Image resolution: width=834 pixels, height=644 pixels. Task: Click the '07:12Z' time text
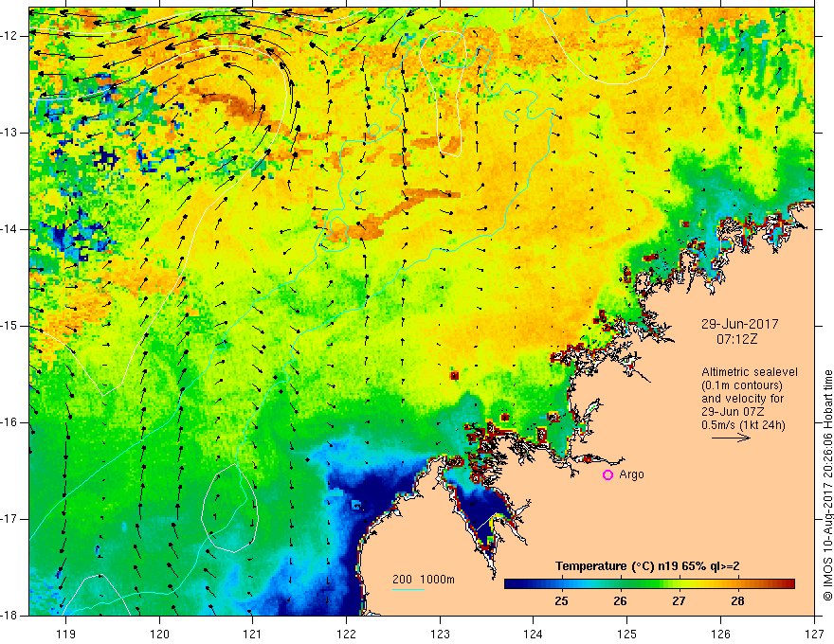(x=736, y=339)
